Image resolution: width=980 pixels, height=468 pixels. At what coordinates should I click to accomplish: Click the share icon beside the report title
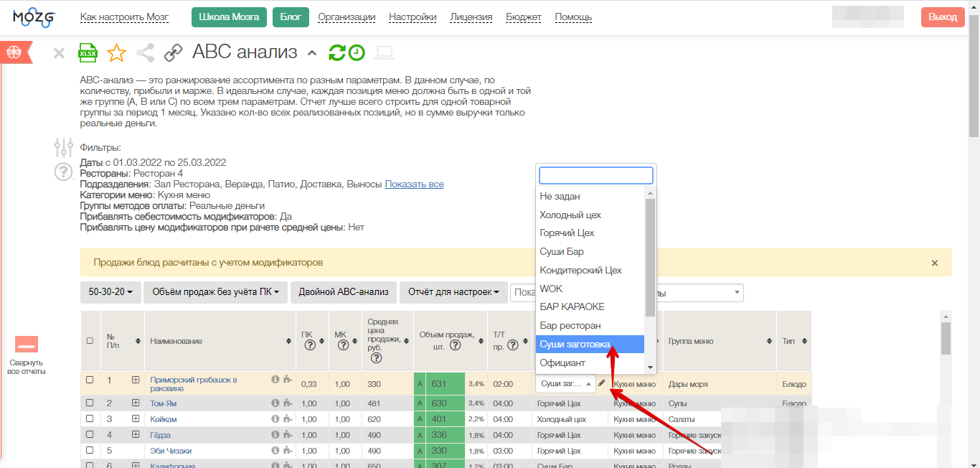tap(146, 53)
